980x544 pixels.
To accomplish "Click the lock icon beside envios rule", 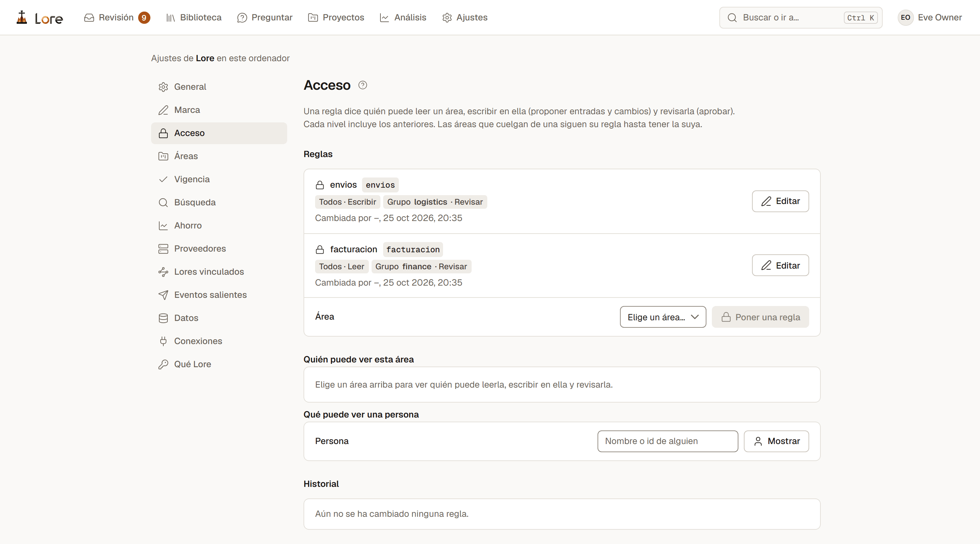I will pyautogui.click(x=320, y=185).
